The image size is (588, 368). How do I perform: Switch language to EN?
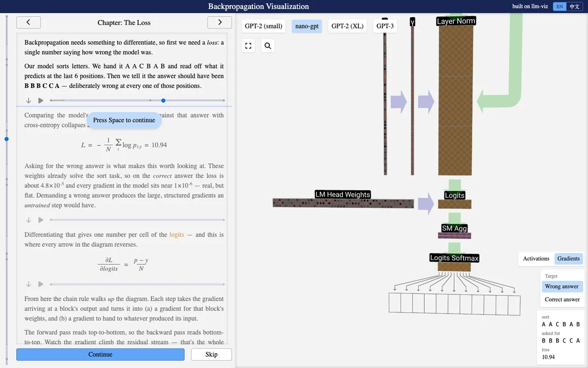[x=560, y=7]
